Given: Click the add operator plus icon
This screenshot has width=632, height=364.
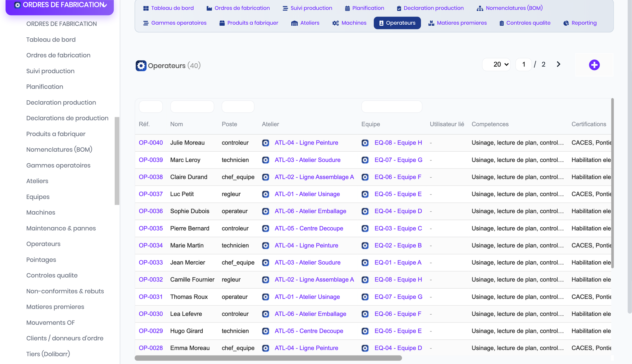Looking at the screenshot, I should pos(594,65).
